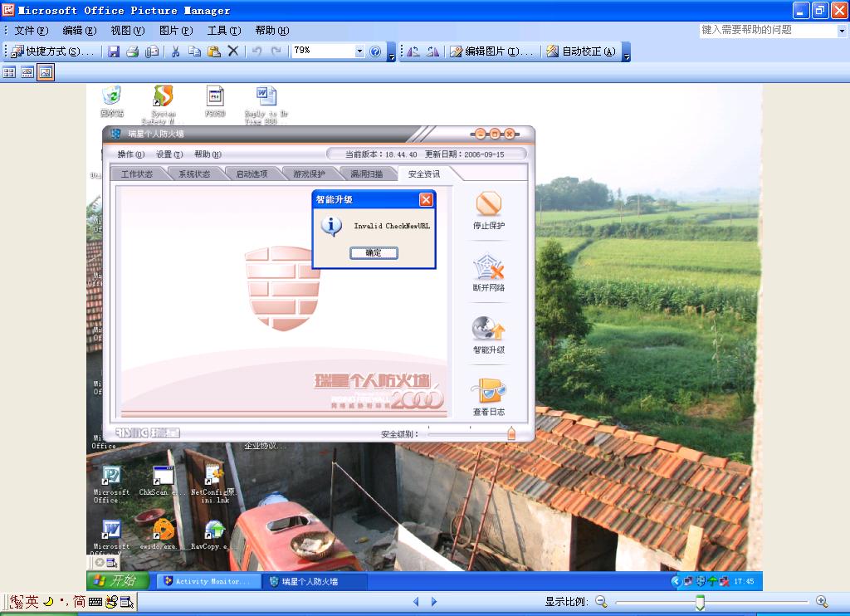
Task: Click the 停止保护 icon in pictured firewall
Action: 488,210
